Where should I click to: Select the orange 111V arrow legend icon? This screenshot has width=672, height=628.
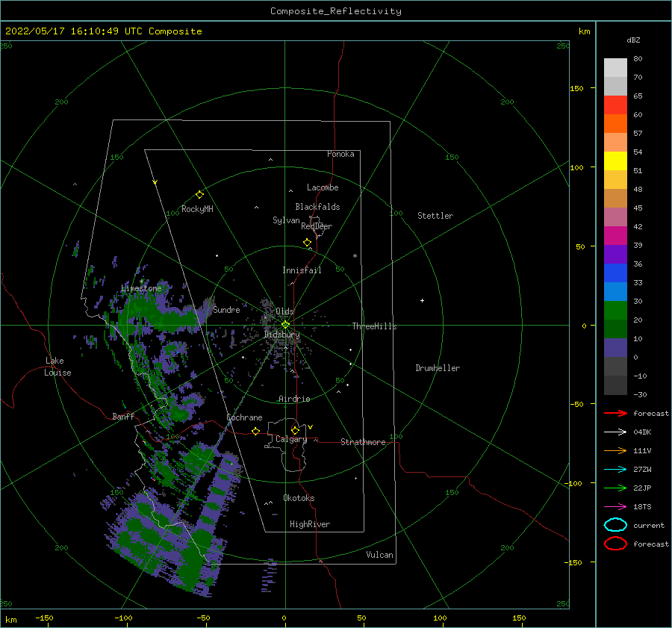coord(615,450)
